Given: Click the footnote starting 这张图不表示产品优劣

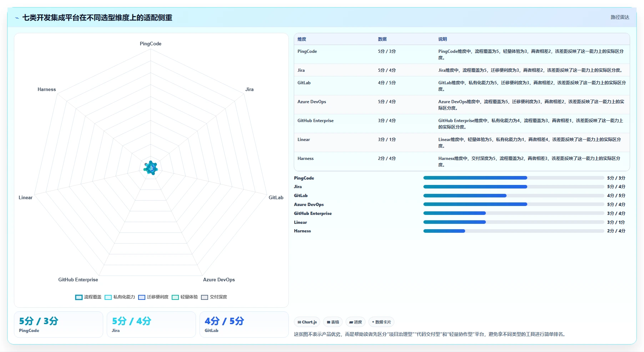Looking at the screenshot, I should click(430, 335).
